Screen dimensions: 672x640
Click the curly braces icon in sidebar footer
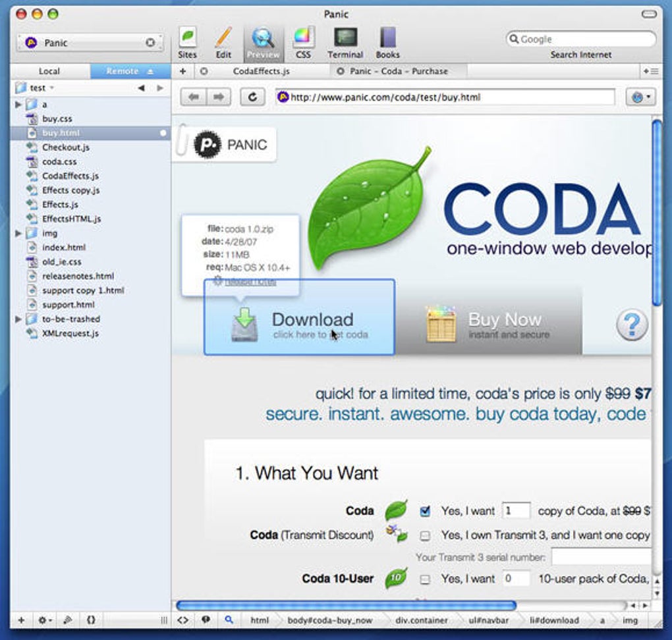91,620
